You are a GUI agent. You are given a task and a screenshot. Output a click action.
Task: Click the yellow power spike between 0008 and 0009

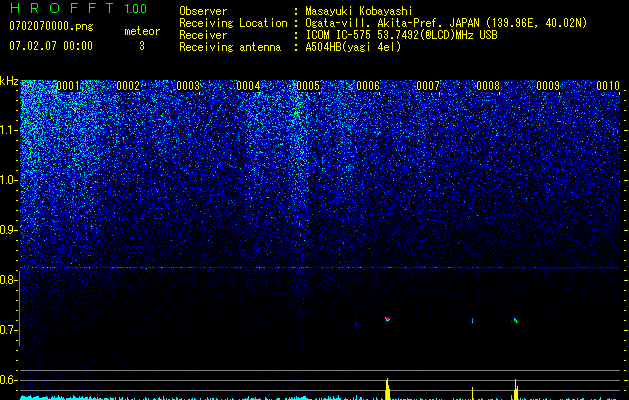point(515,390)
